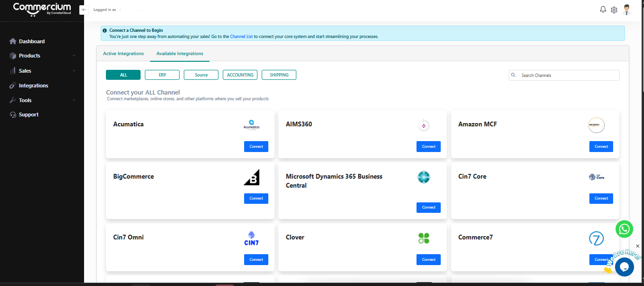Select the ACCOUNTING filter
Screen dimensions: 644x286
click(x=240, y=75)
